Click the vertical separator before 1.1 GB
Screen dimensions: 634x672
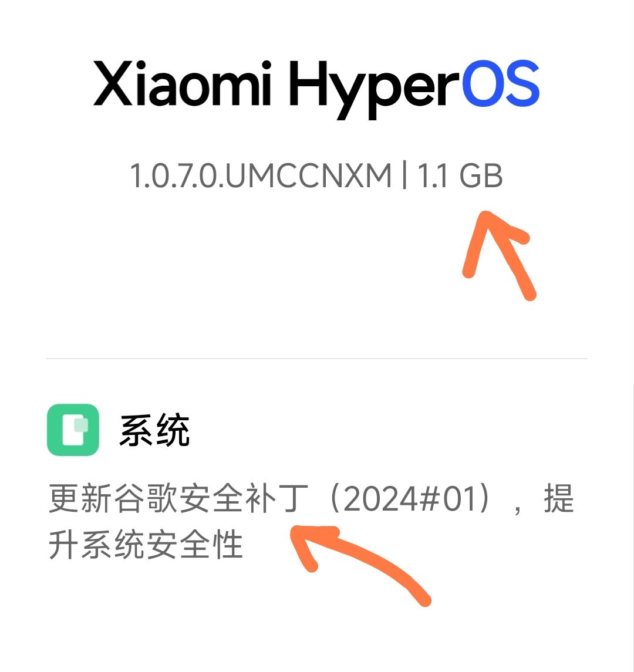404,175
